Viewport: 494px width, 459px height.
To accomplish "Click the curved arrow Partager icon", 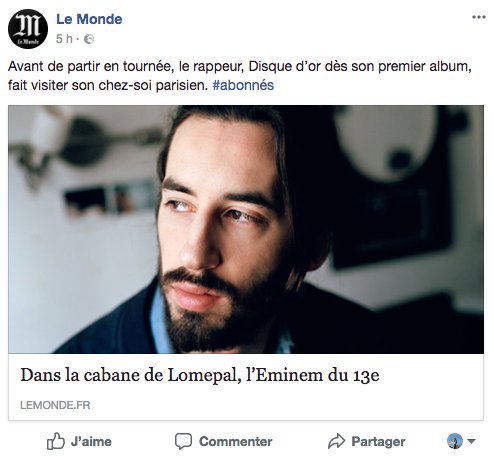I will click(336, 441).
